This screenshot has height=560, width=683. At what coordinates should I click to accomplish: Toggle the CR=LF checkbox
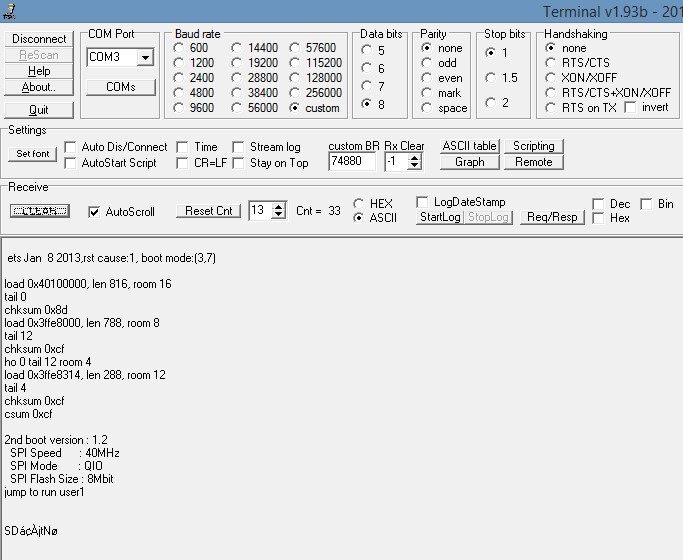182,163
